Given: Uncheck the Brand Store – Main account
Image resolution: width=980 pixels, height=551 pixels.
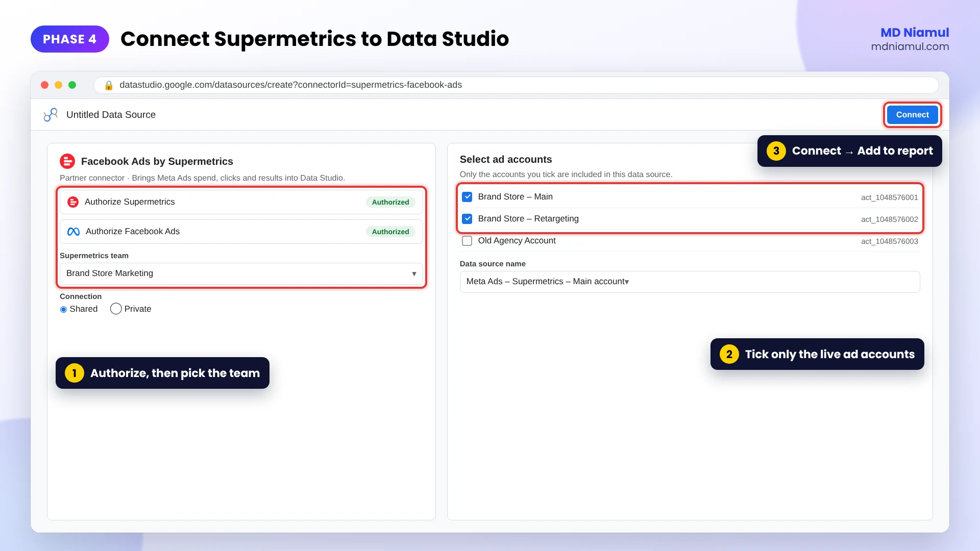Looking at the screenshot, I should [467, 197].
